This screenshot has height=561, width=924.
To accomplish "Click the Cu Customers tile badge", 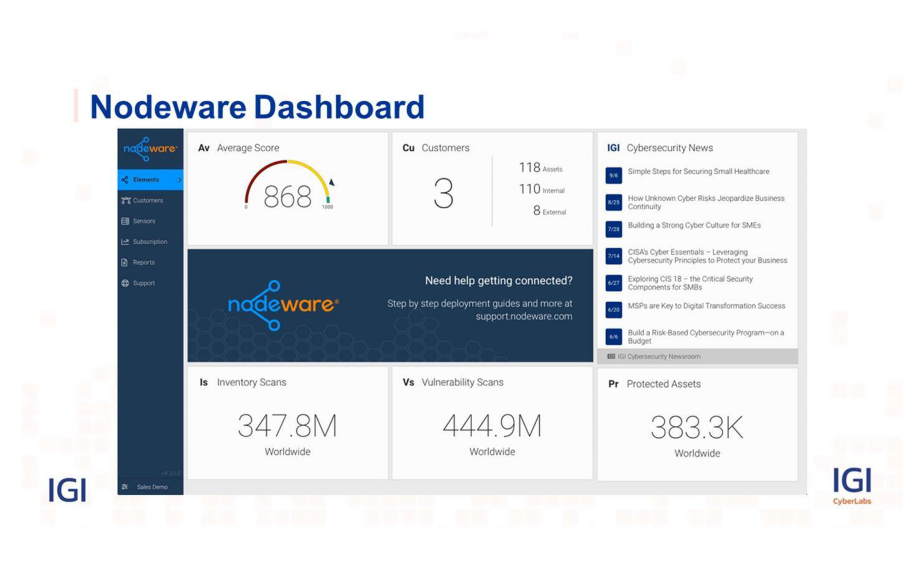I will (x=408, y=148).
